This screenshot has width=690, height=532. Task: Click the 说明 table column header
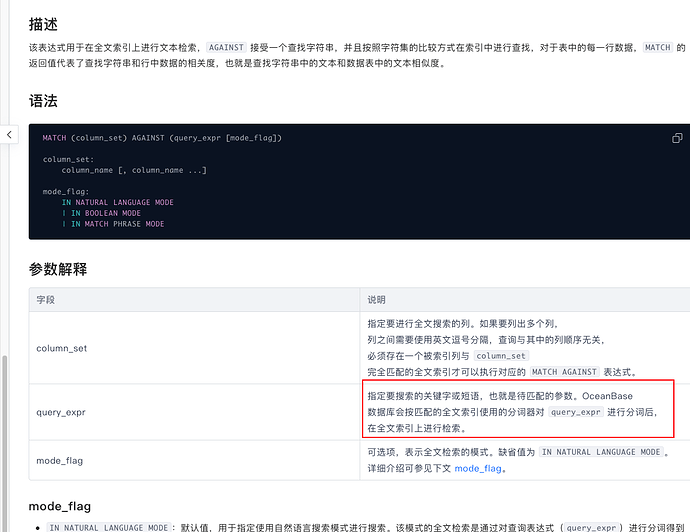tap(377, 300)
